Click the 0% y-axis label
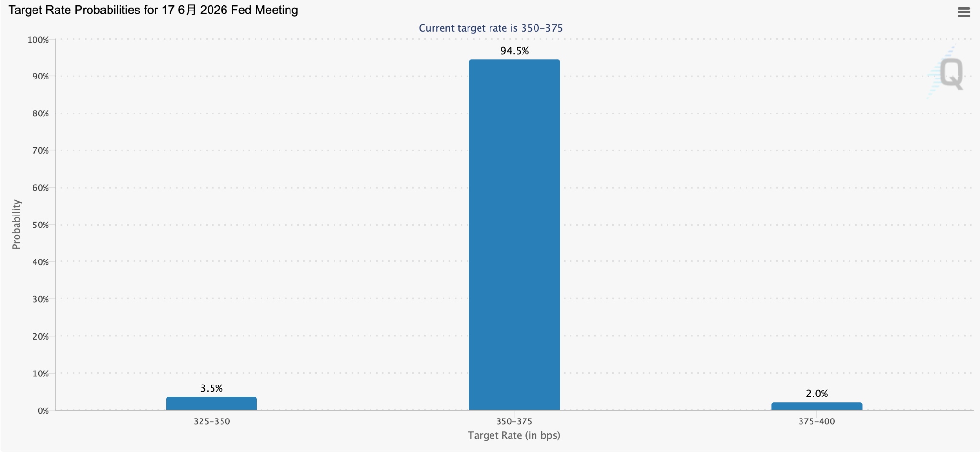980x453 pixels. (x=43, y=411)
